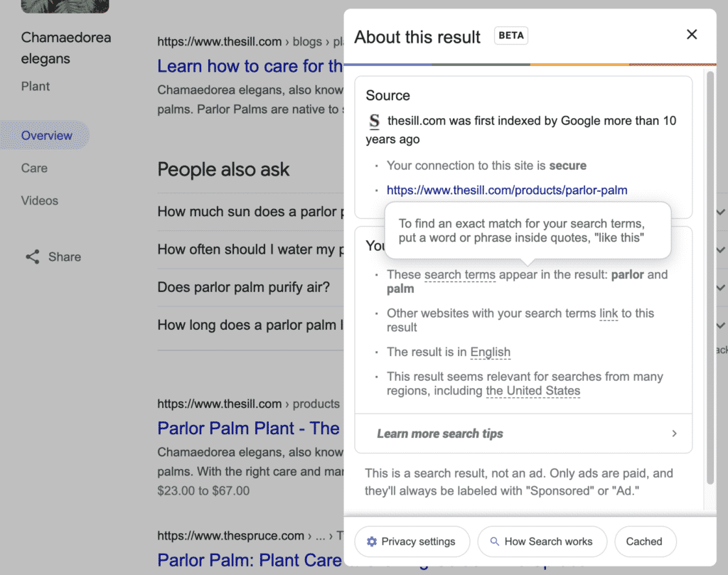Click chevron on 'How much sun' row
Viewport: 728px width, 575px height.
coord(721,212)
